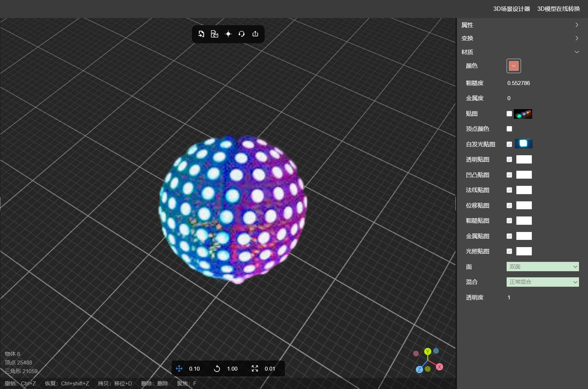Click the crosshair focus icon in top toolbar
This screenshot has height=389, width=588.
pyautogui.click(x=228, y=34)
